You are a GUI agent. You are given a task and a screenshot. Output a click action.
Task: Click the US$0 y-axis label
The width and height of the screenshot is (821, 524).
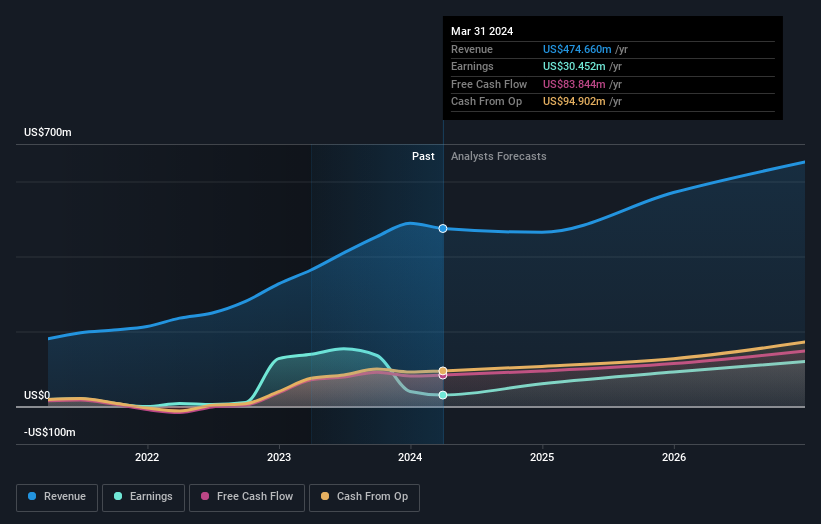(x=37, y=395)
